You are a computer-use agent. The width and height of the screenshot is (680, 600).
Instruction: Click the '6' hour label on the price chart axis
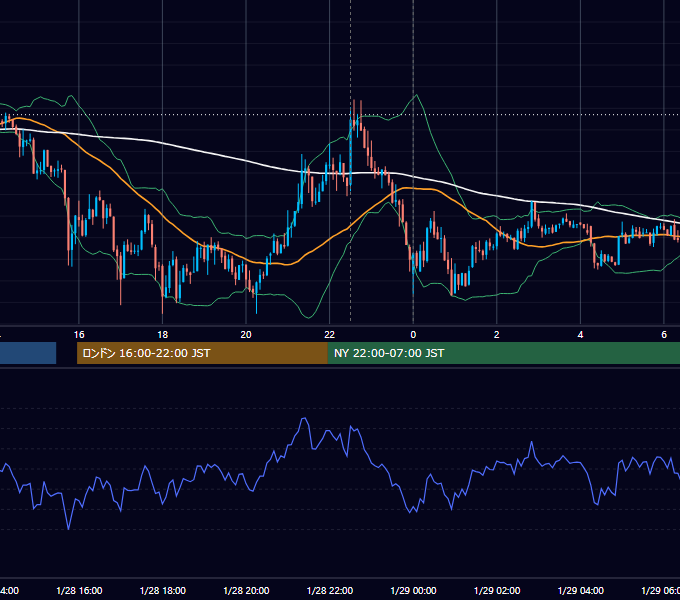664,335
